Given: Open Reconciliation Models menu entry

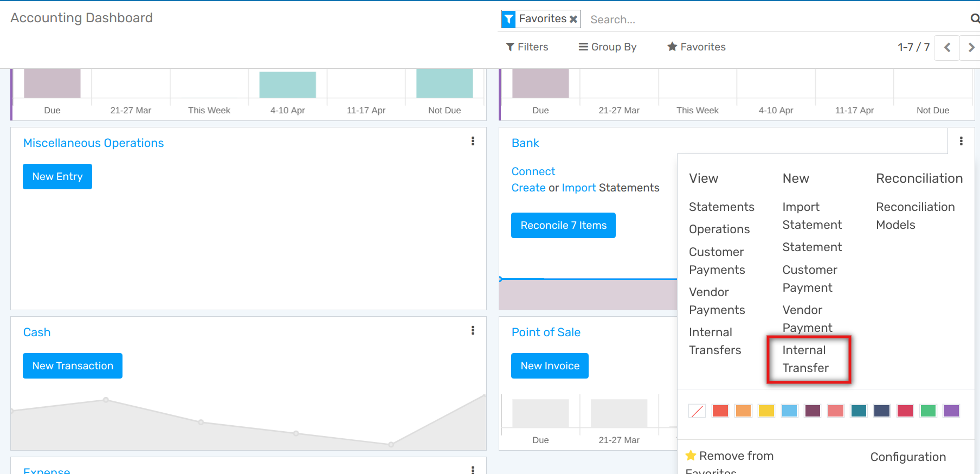Looking at the screenshot, I should (915, 216).
